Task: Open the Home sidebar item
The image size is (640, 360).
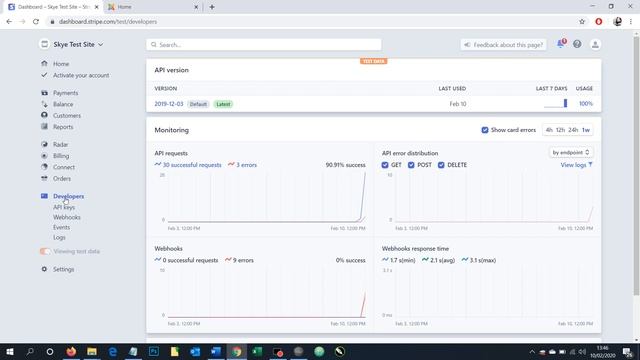Action: [61, 64]
